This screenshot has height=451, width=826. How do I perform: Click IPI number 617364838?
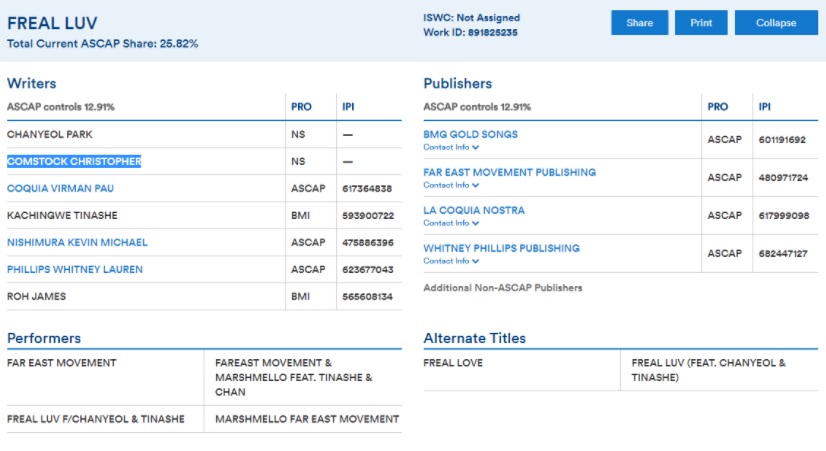coord(367,189)
